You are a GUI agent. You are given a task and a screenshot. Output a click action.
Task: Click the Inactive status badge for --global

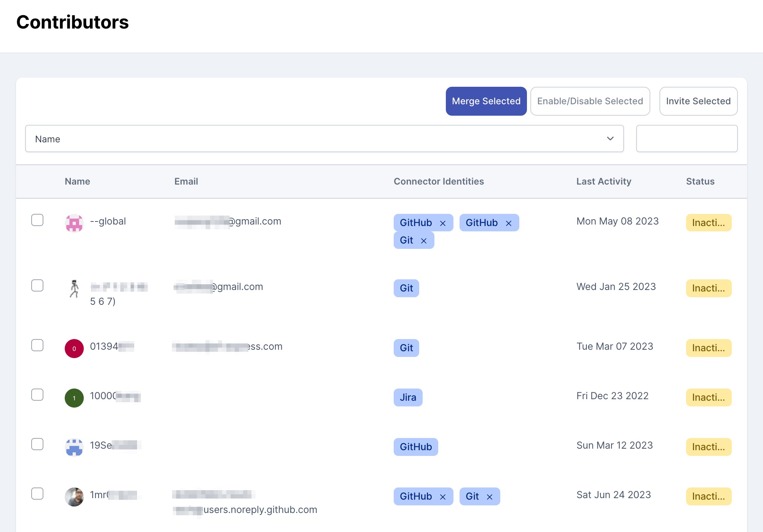[709, 223]
